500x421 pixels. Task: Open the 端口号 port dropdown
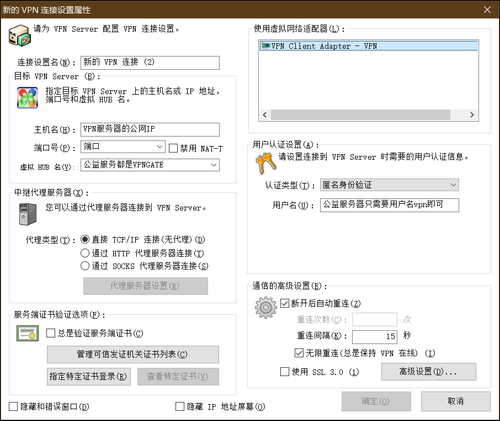(x=160, y=146)
